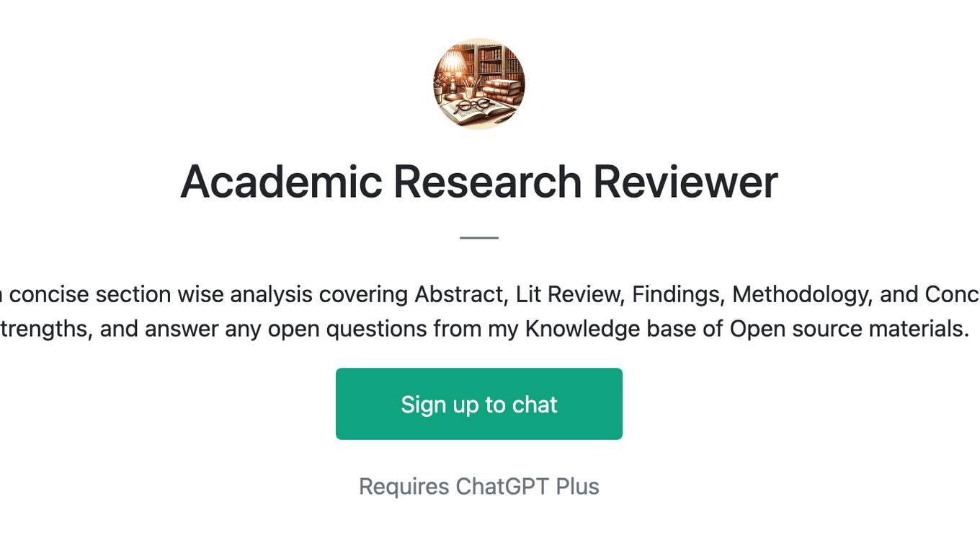Screen dimensions: 980x551
Task: Click the Academic Research Reviewer avatar image
Action: pos(479,84)
